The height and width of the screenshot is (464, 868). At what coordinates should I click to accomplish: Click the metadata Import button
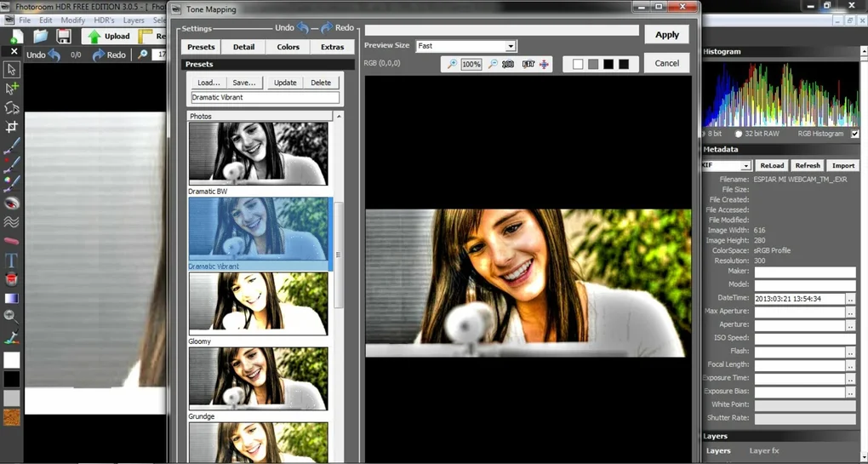pos(843,165)
